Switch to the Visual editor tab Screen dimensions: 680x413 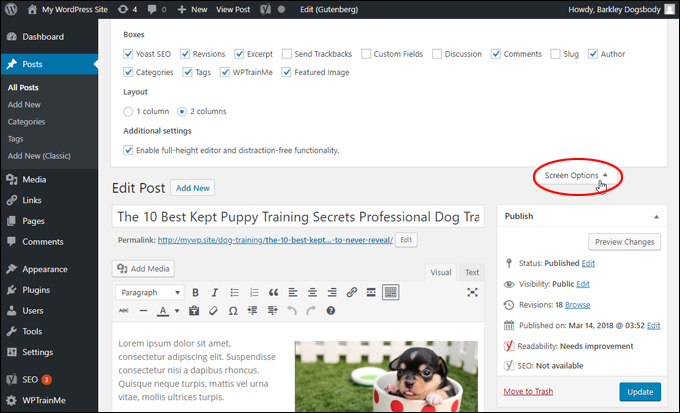tap(441, 272)
